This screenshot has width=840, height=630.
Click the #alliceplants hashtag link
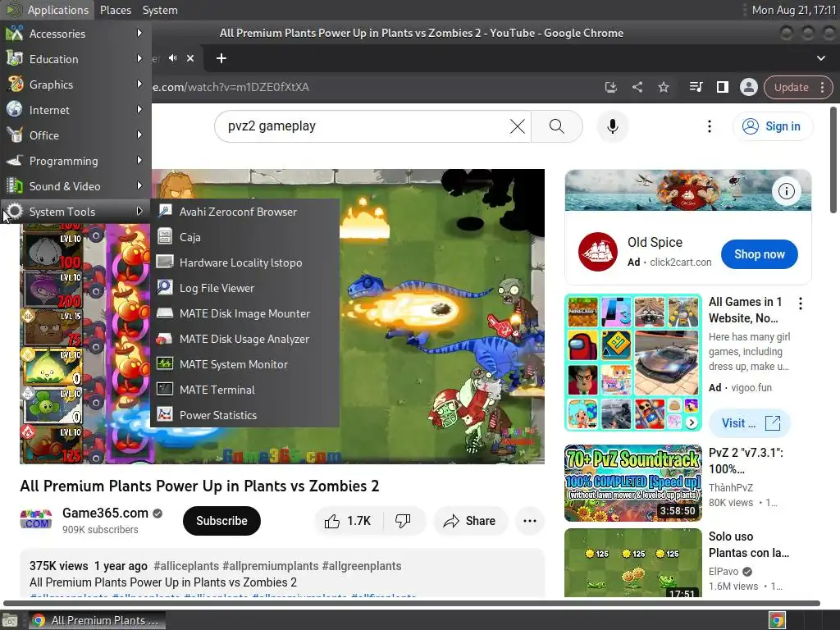click(186, 566)
